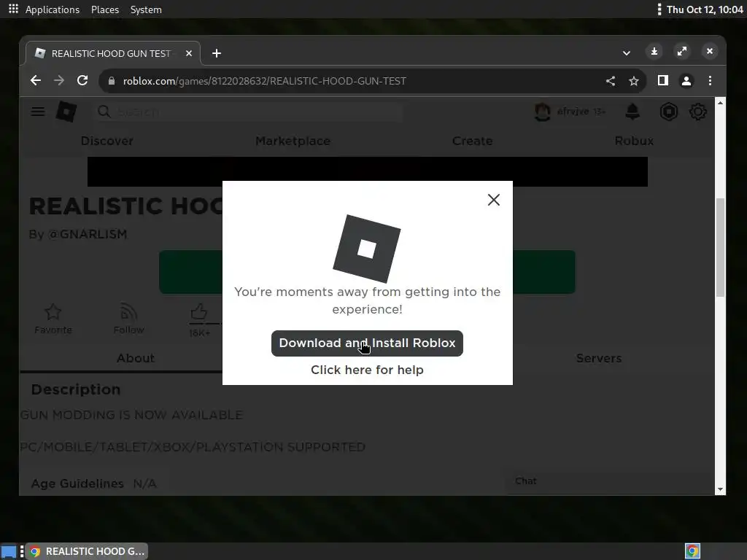Image resolution: width=747 pixels, height=560 pixels.
Task: Open the browser profile icon
Action: tap(686, 81)
